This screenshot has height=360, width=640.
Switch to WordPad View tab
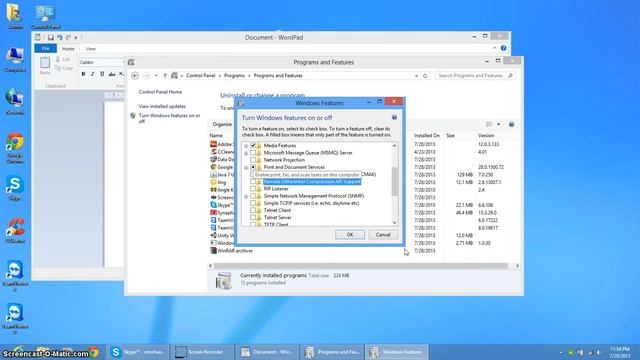tap(90, 49)
